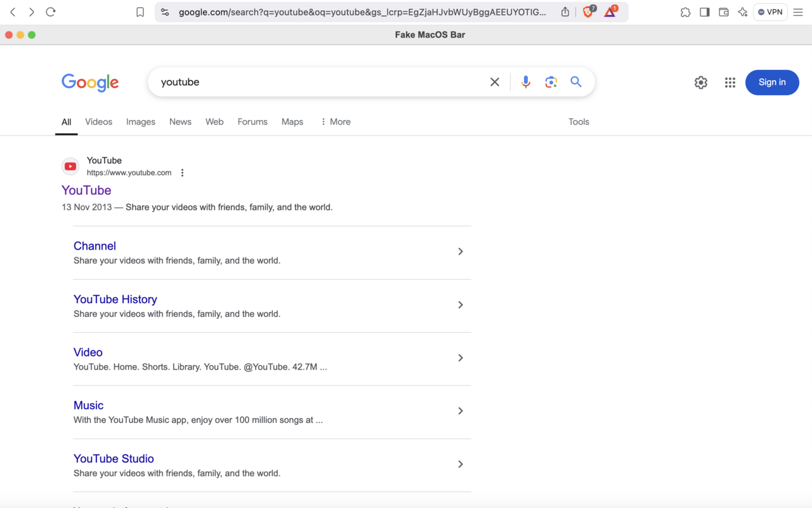
Task: Click the '@YouTube. 42.7M' Video description
Action: (x=200, y=367)
